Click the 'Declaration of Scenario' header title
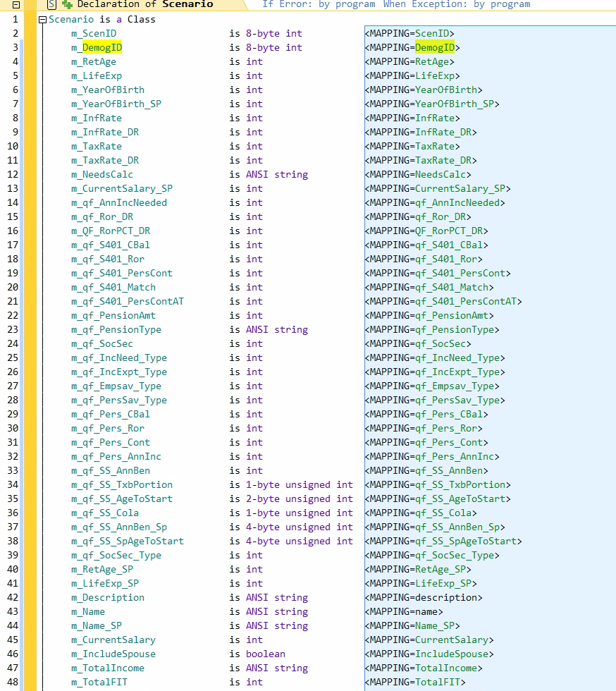This screenshot has width=616, height=691. click(x=144, y=4)
